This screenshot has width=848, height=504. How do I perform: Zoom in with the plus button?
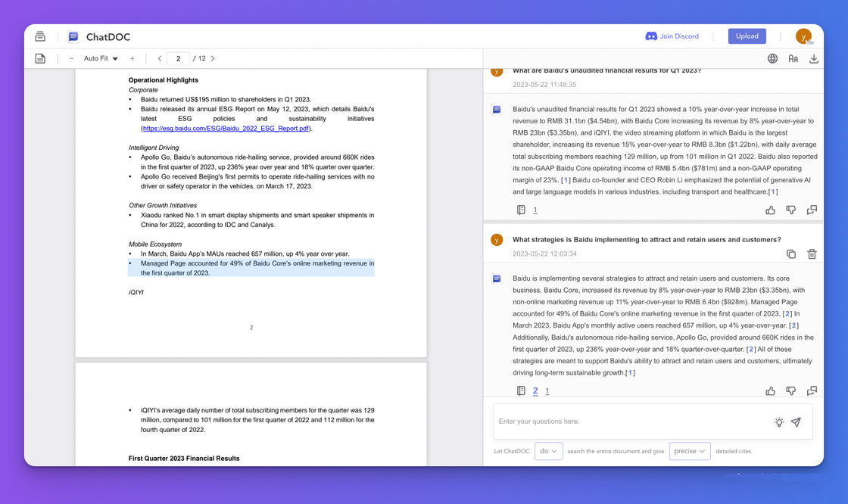[132, 58]
